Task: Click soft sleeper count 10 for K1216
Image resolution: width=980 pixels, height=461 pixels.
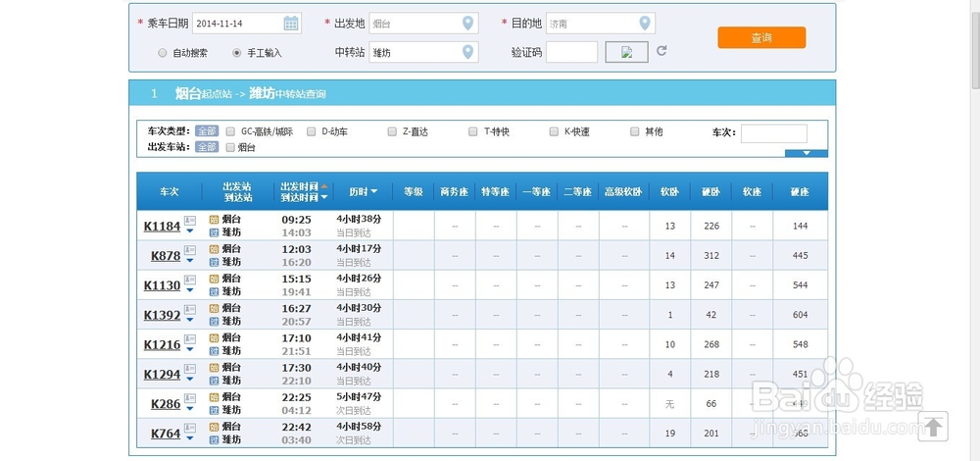Action: 670,344
